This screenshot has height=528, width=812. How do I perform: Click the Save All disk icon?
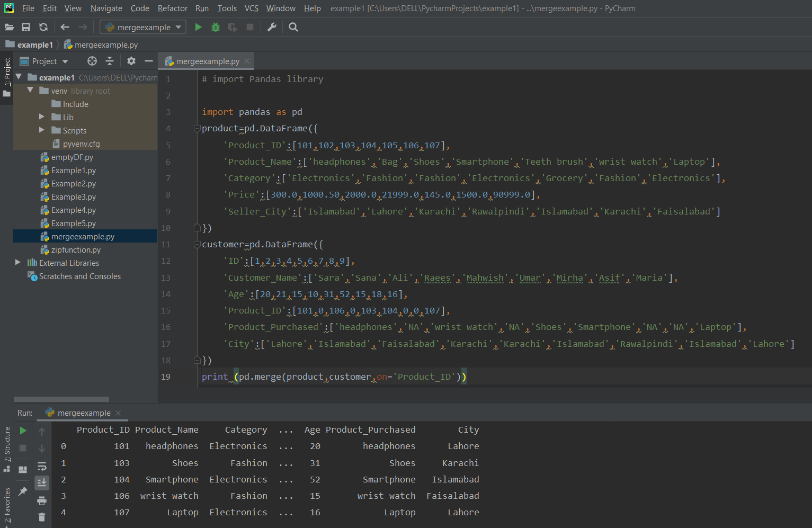click(26, 27)
